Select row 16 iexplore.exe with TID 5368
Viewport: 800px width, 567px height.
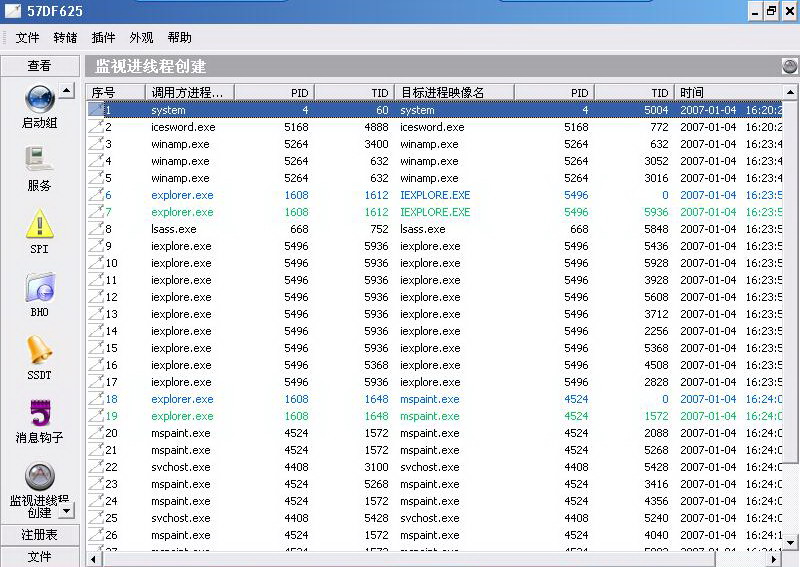[434, 365]
